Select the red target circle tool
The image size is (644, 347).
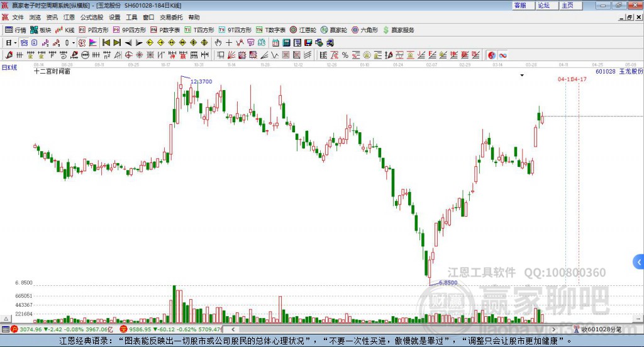128,55
